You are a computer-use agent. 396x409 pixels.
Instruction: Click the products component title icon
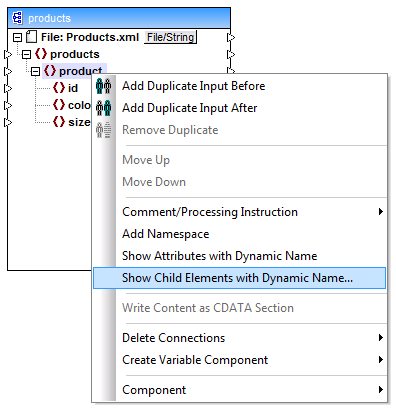click(17, 17)
